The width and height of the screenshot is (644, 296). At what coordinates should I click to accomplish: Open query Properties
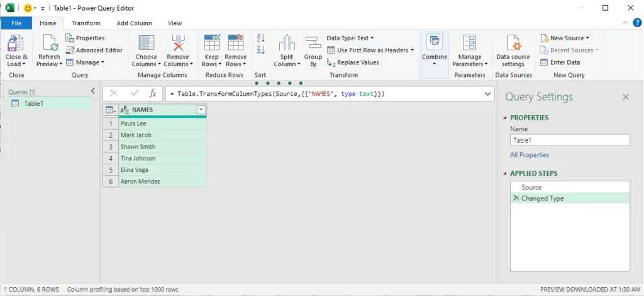[85, 38]
